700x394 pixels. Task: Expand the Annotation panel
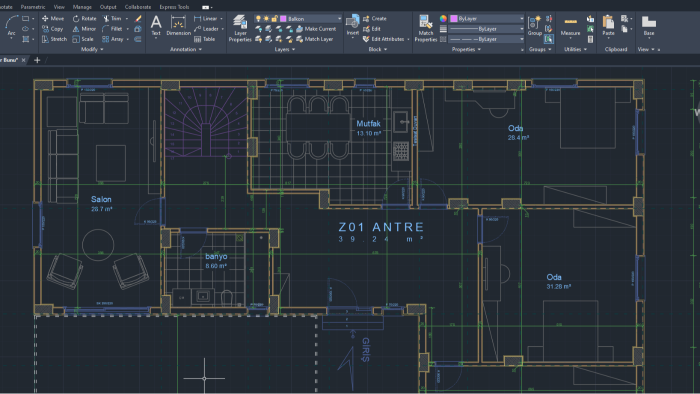coord(186,49)
